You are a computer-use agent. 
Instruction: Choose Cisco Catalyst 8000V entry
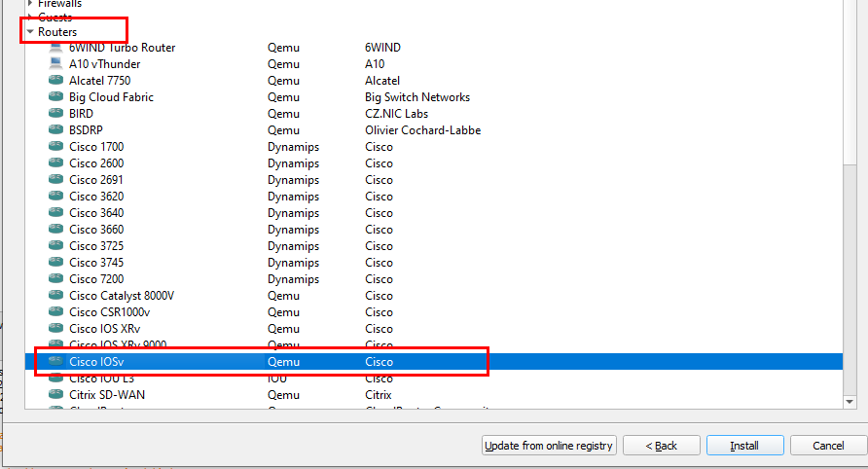[122, 296]
